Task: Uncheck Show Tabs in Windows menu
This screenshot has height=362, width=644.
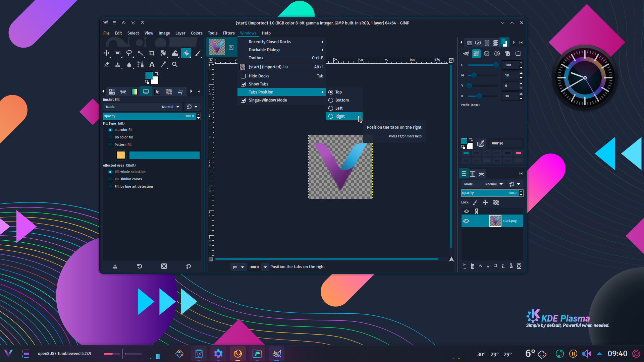Action: click(243, 84)
